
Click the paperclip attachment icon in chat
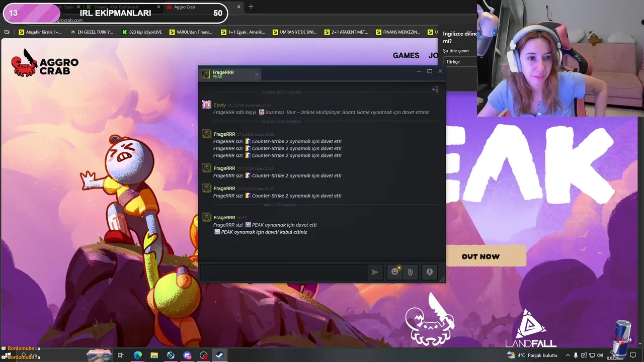[410, 272]
